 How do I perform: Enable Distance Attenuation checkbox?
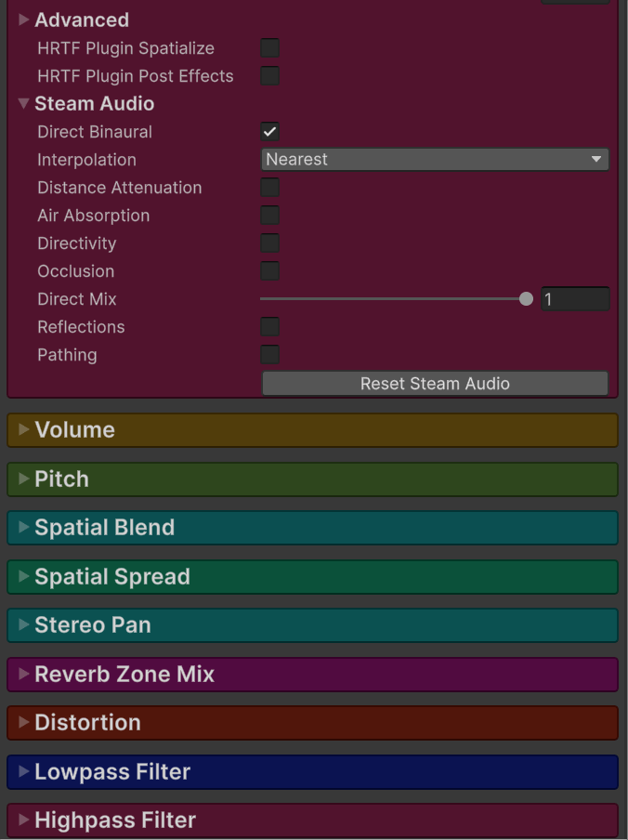coord(270,188)
